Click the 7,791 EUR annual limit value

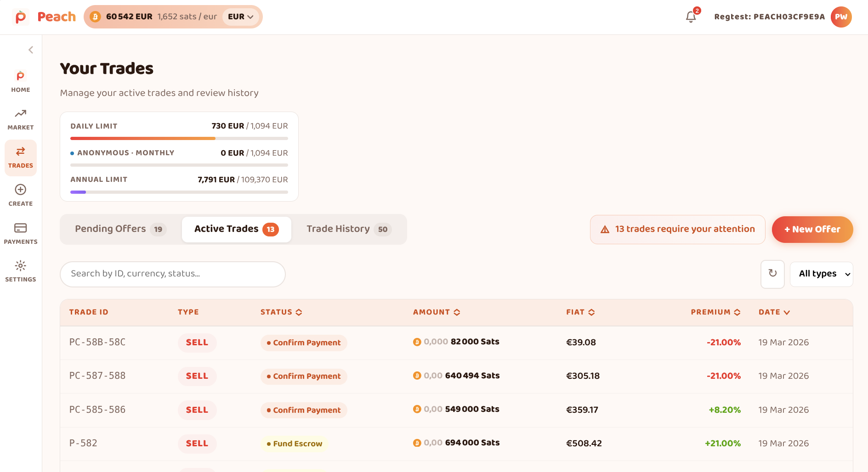pos(216,180)
